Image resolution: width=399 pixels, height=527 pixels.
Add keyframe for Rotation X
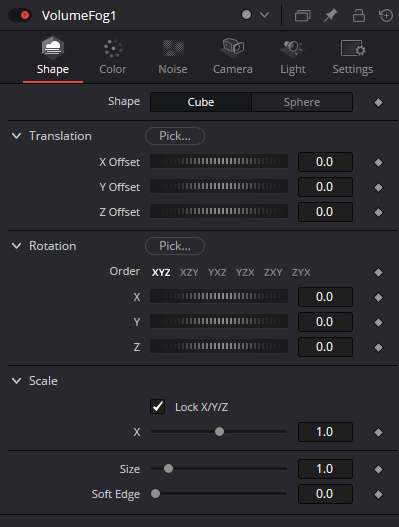click(x=378, y=297)
